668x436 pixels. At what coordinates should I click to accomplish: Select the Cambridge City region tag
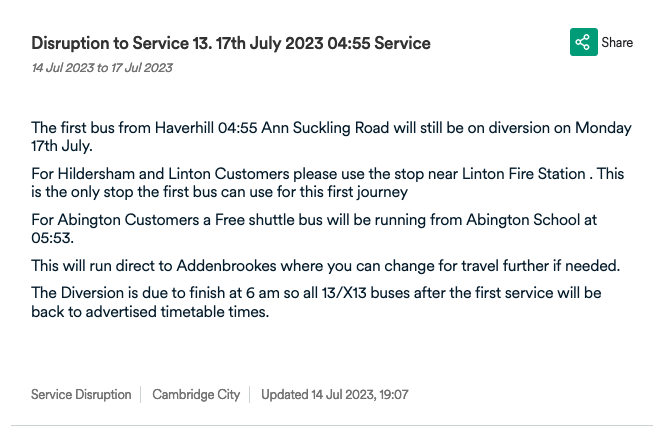coord(196,395)
